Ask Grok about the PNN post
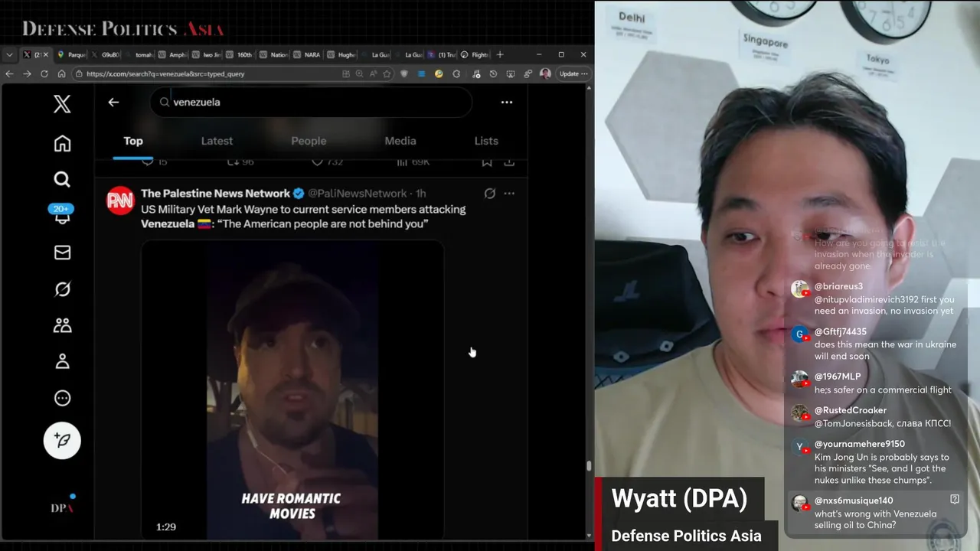The height and width of the screenshot is (551, 980). (490, 194)
